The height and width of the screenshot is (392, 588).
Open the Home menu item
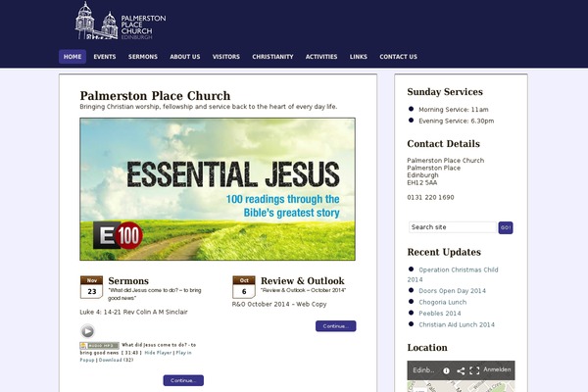73,57
